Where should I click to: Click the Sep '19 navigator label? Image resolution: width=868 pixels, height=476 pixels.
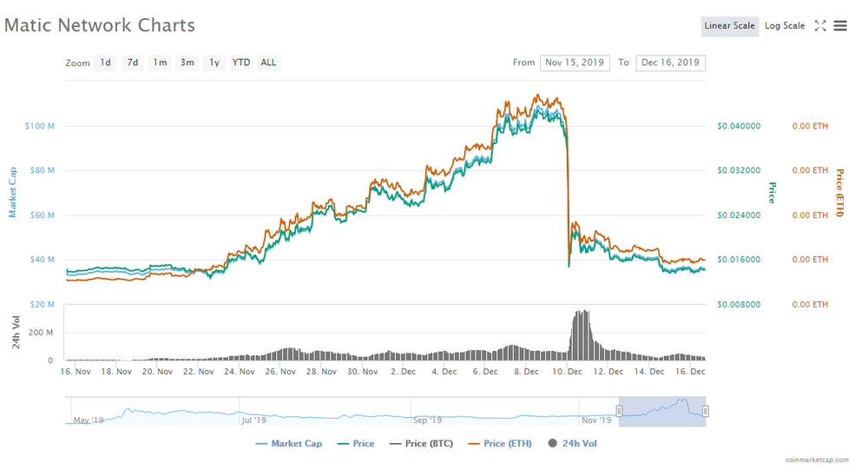[x=427, y=420]
